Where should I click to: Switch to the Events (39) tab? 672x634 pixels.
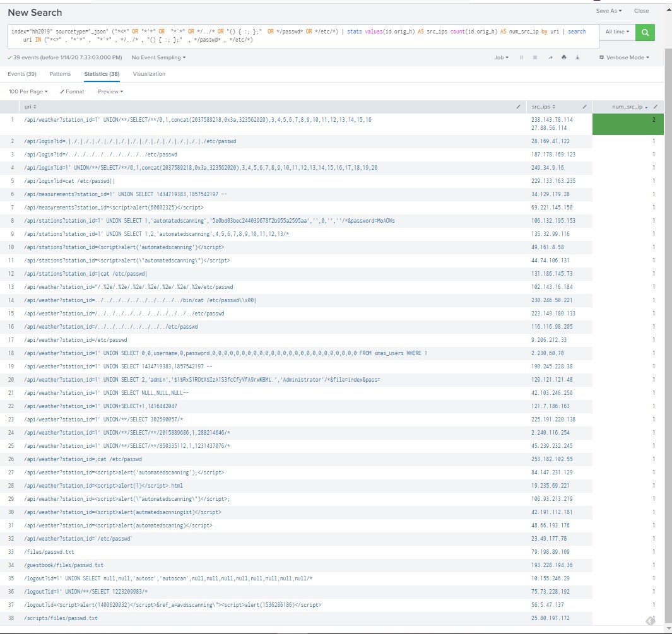point(22,74)
